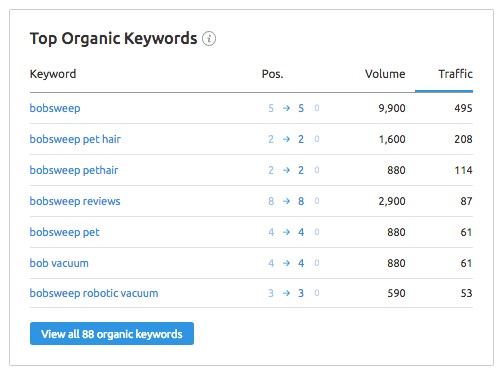
Task: Click position arrow in bobsweep reviews row
Action: tap(286, 201)
